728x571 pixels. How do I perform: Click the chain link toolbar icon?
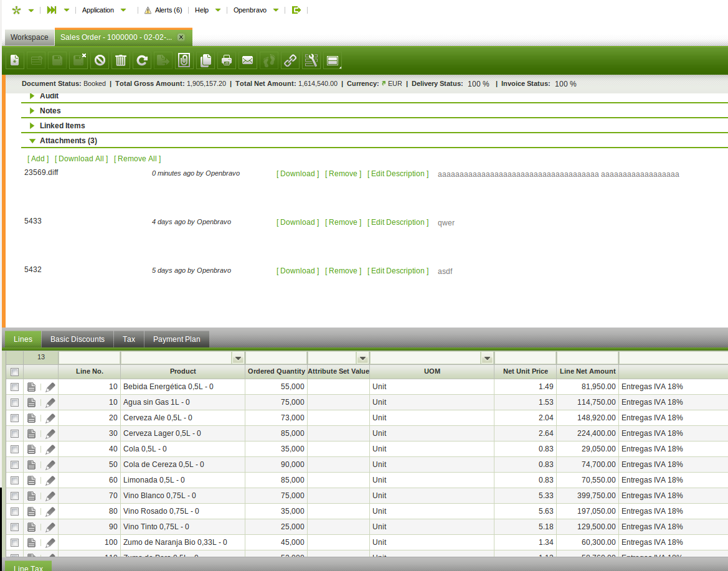click(x=290, y=60)
